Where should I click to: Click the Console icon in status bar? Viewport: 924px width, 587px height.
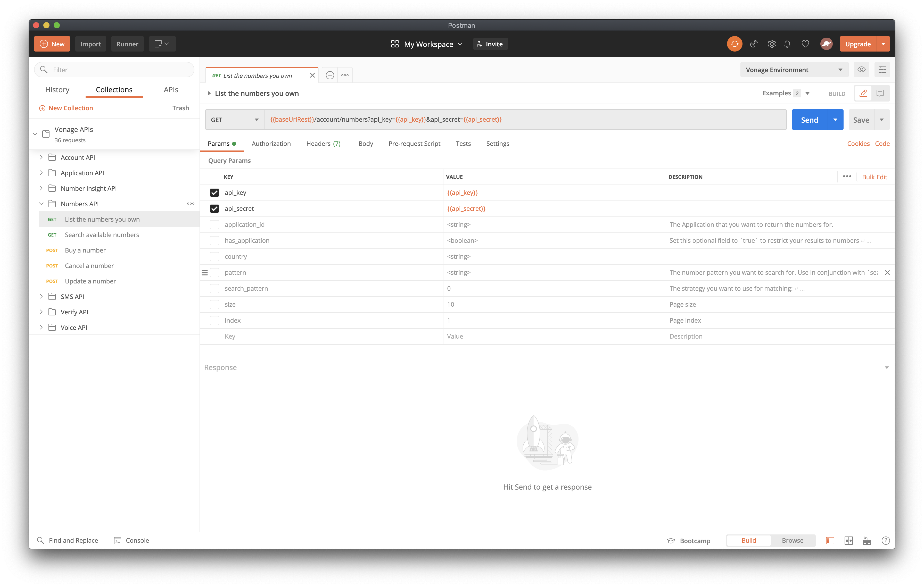tap(117, 541)
